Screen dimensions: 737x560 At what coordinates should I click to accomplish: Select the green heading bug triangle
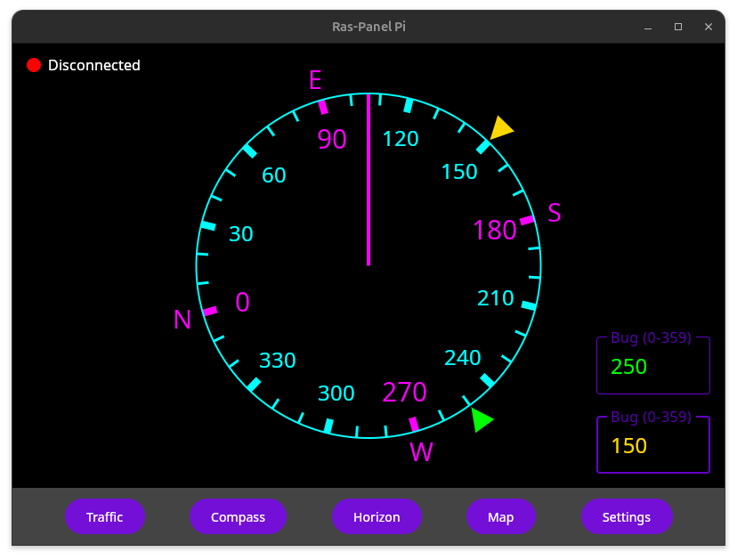coord(481,420)
